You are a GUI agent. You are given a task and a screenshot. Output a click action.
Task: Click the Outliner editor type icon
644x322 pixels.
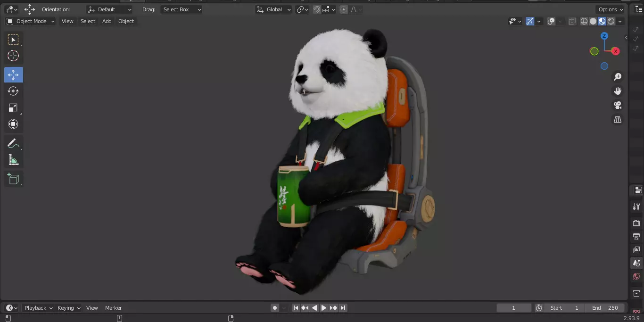[638, 9]
